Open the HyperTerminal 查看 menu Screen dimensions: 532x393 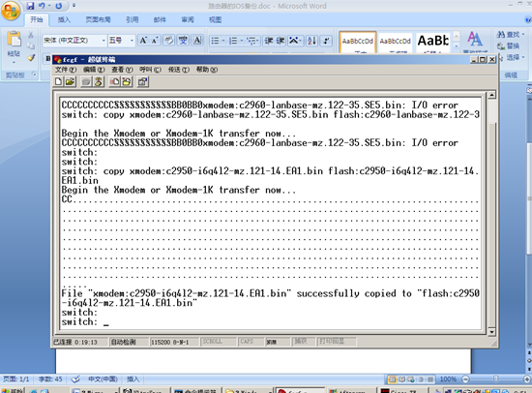coord(122,70)
